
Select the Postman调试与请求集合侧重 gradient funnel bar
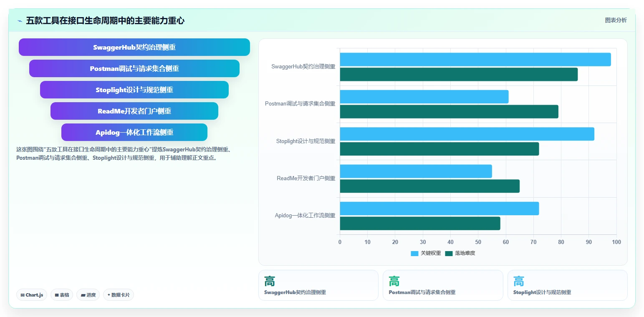[x=134, y=68]
